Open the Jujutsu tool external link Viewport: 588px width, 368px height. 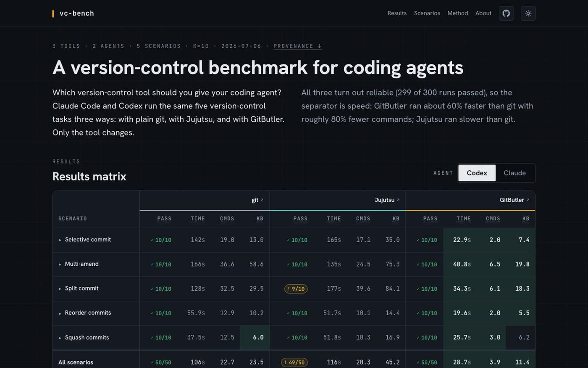click(387, 200)
